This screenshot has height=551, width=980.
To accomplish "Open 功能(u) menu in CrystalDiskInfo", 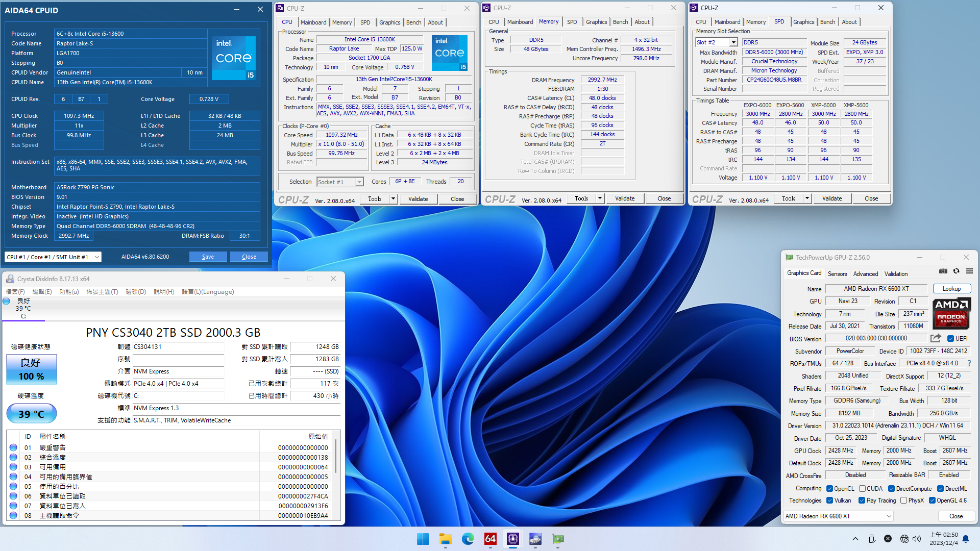I will (69, 292).
